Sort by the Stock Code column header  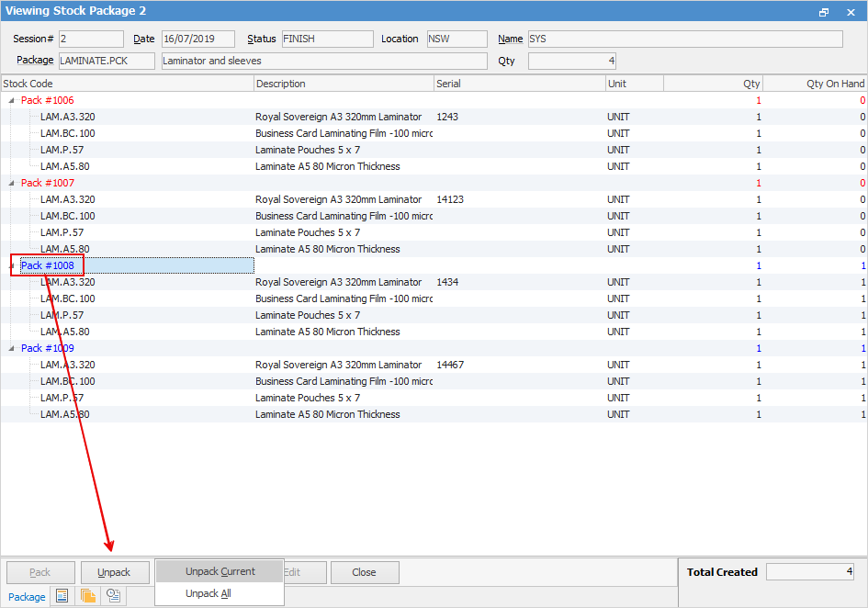(x=128, y=84)
